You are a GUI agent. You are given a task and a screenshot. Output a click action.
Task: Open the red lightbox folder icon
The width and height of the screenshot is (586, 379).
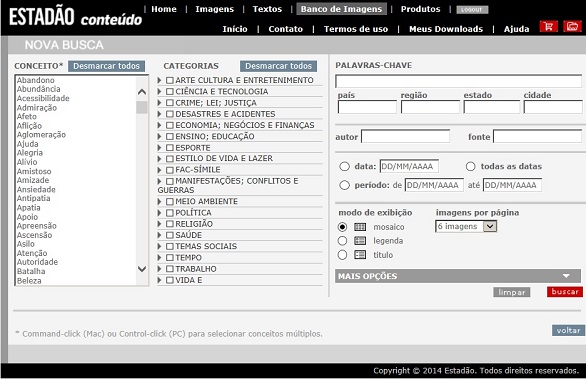[x=572, y=27]
